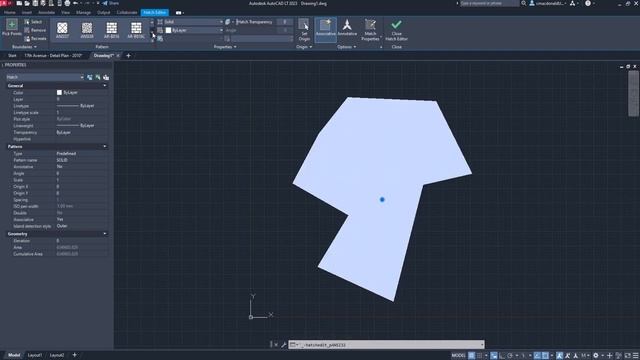Open the View ribbon tab
The image size is (640, 360).
tap(65, 13)
